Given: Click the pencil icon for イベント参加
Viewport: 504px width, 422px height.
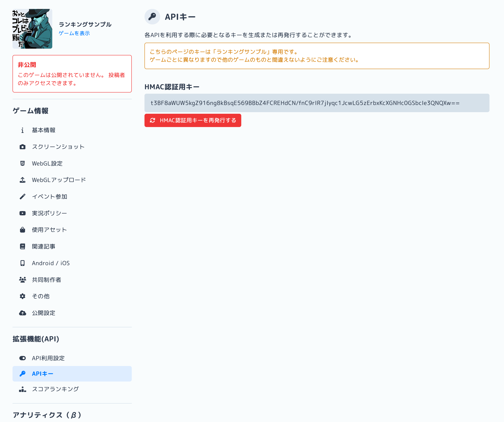Looking at the screenshot, I should pyautogui.click(x=23, y=196).
